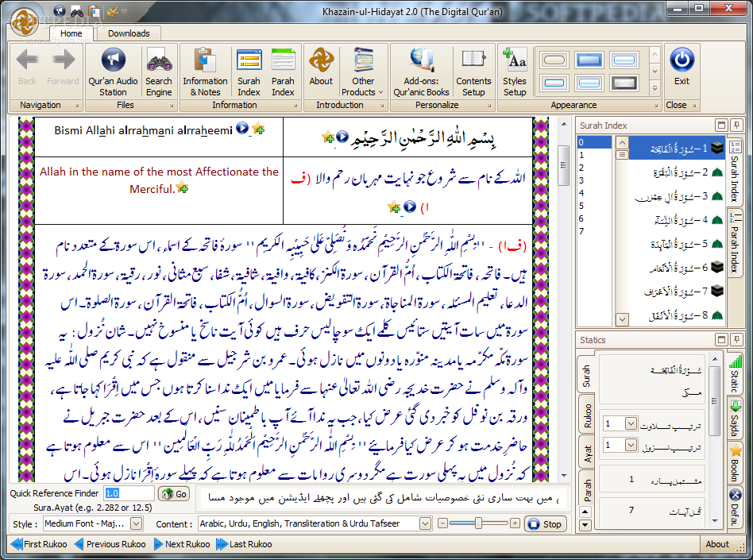Open the Tarteeb Nuzool number dropdown
The width and height of the screenshot is (753, 560).
pos(631,445)
